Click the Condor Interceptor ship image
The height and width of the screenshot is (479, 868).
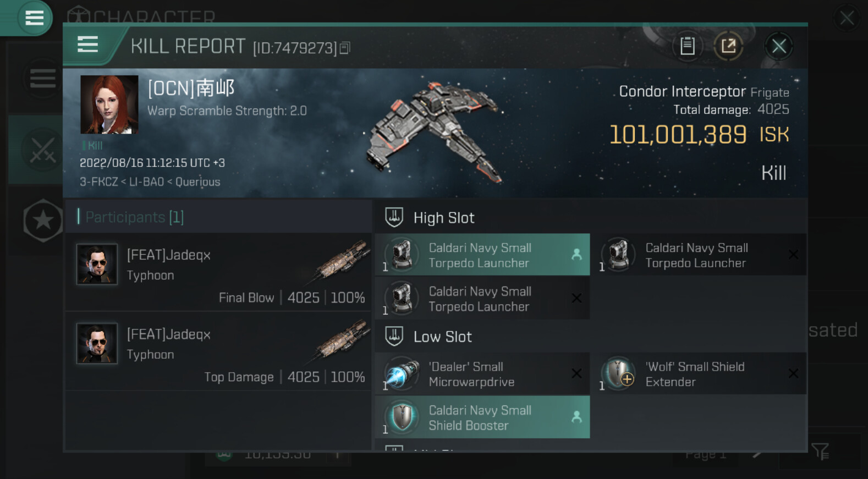tap(435, 132)
